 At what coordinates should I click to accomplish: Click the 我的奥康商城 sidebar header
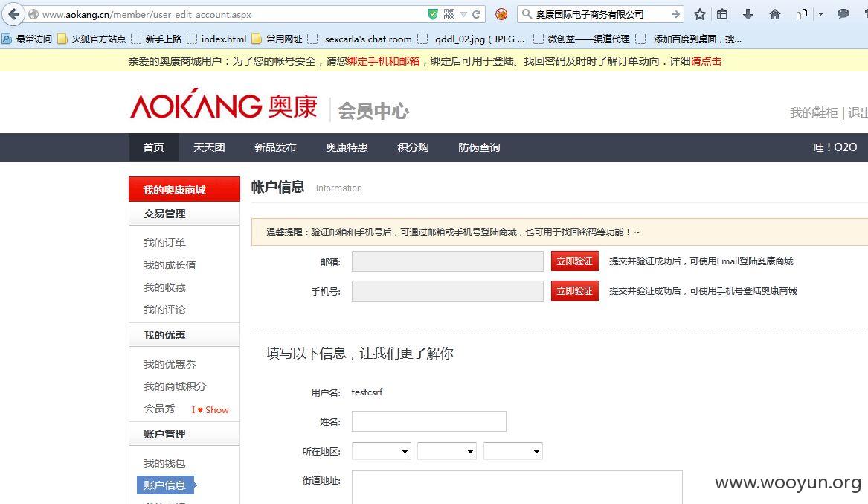184,189
